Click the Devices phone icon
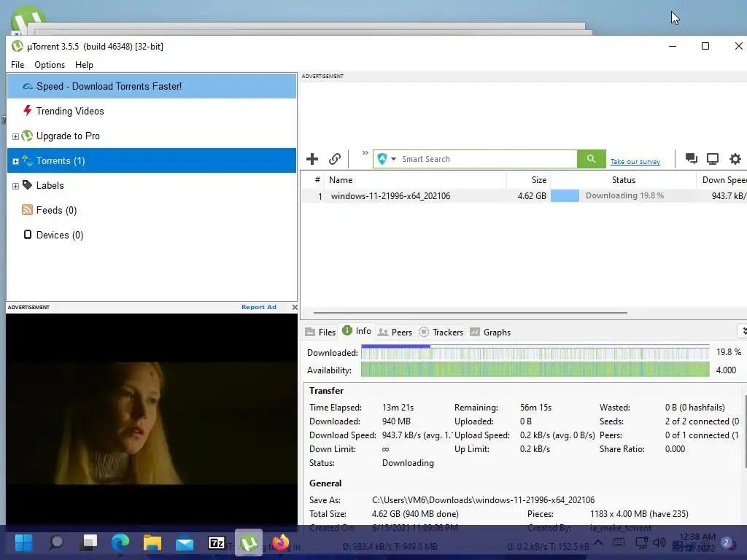The width and height of the screenshot is (747, 560). [28, 235]
